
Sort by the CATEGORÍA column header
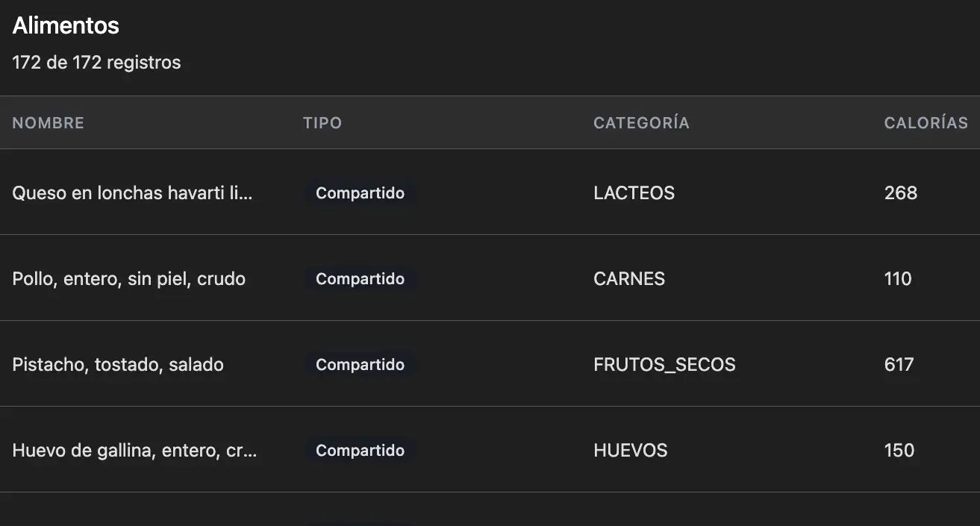pyautogui.click(x=641, y=123)
